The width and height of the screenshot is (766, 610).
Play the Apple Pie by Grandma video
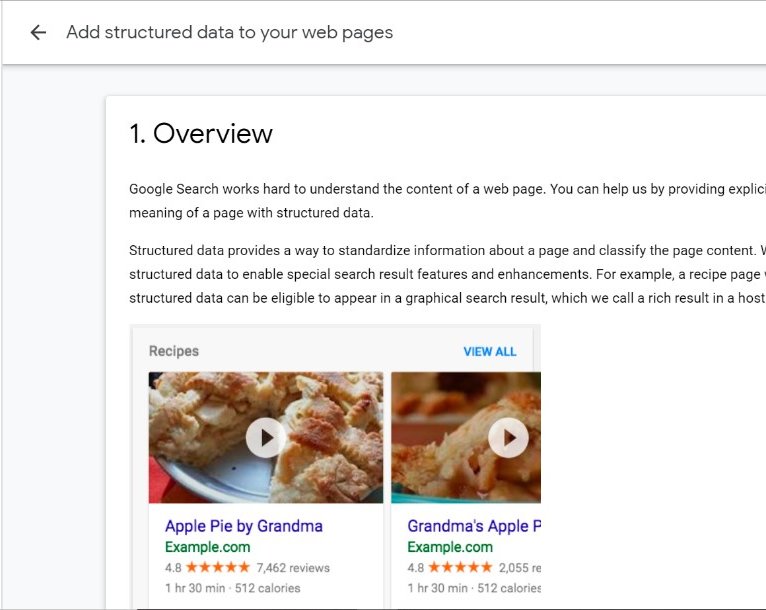(266, 437)
